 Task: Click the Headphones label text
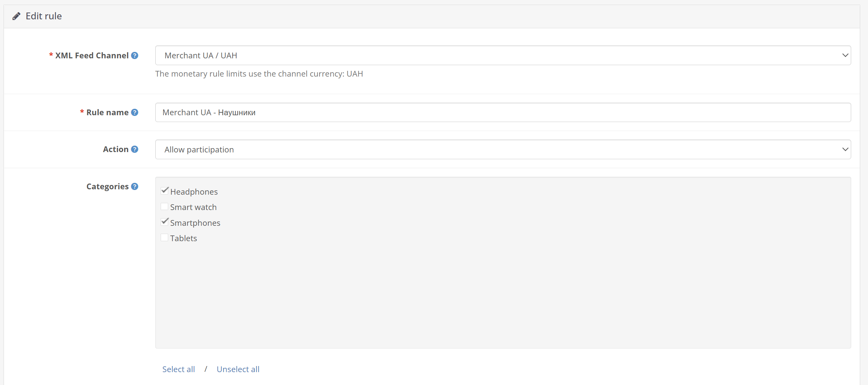[x=194, y=192]
